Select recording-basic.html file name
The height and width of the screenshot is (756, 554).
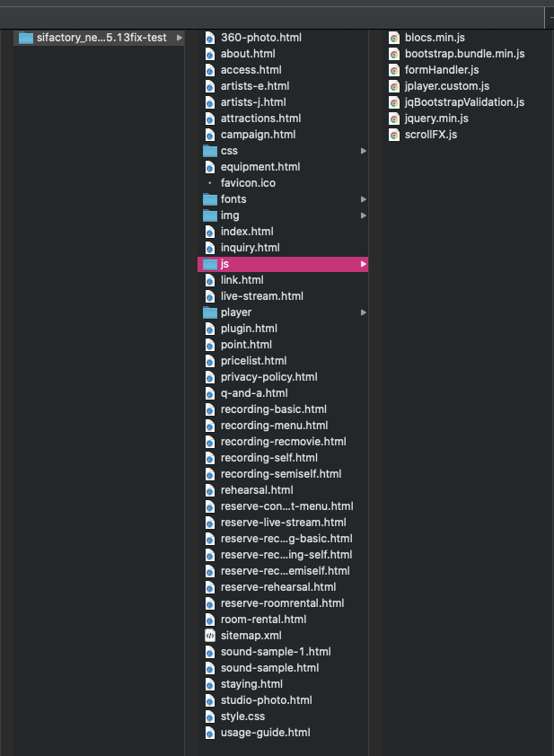(x=273, y=409)
